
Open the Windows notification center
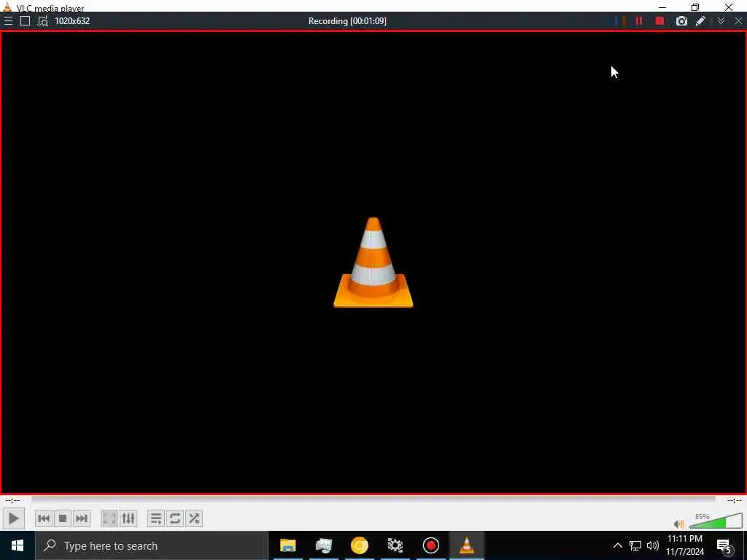tap(724, 545)
